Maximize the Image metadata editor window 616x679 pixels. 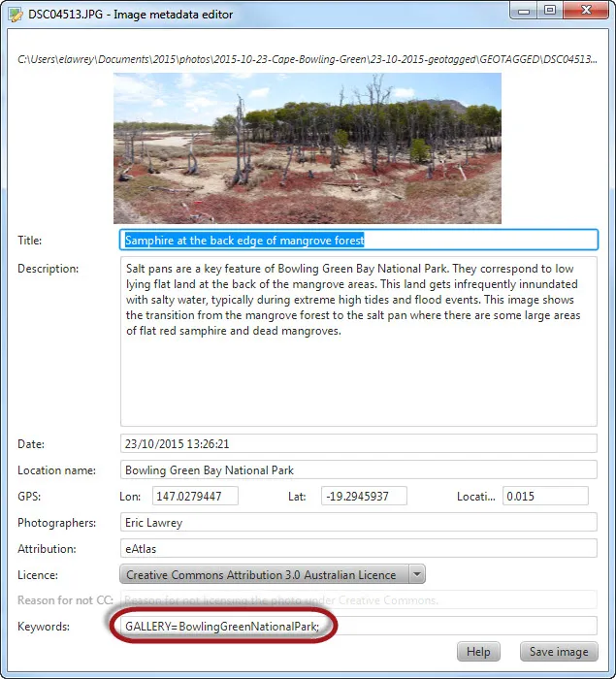click(x=550, y=11)
